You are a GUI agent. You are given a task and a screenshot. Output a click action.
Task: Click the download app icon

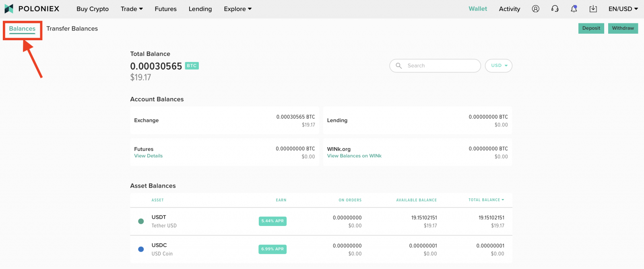point(593,9)
